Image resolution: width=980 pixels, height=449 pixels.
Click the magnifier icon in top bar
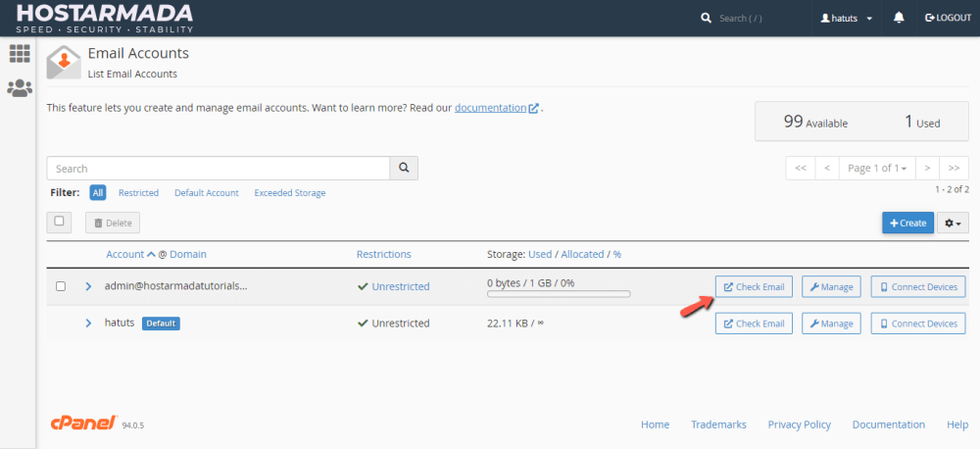pos(707,18)
